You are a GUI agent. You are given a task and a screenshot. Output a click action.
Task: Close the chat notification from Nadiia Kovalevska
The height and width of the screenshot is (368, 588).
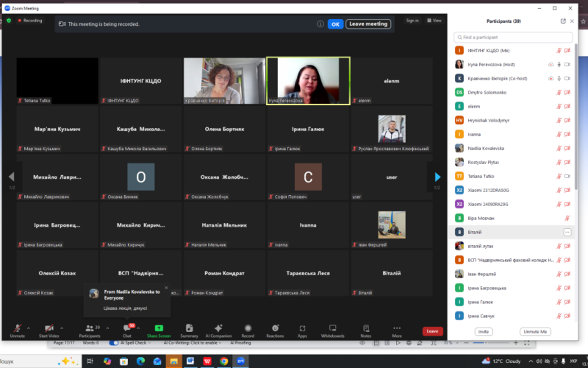166,288
